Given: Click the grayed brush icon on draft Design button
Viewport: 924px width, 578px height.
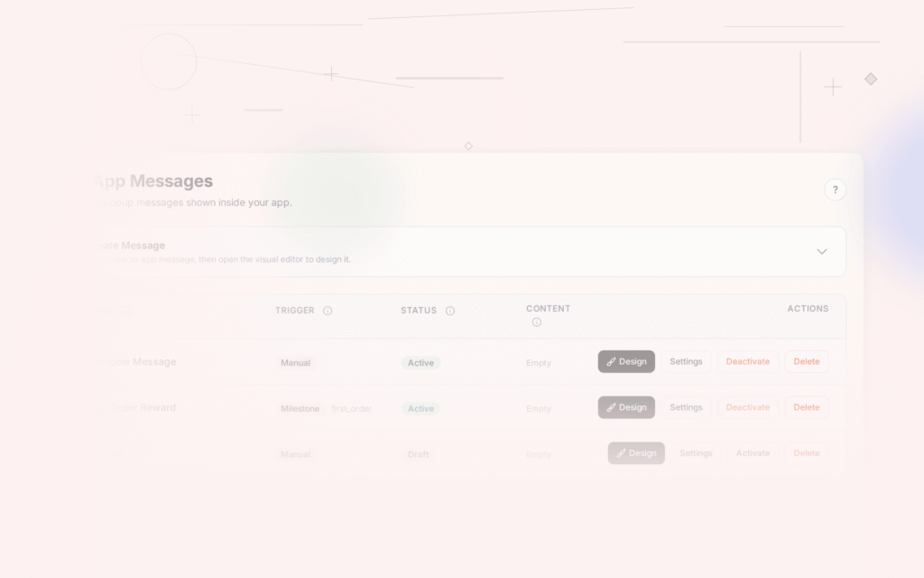Looking at the screenshot, I should 622,452.
